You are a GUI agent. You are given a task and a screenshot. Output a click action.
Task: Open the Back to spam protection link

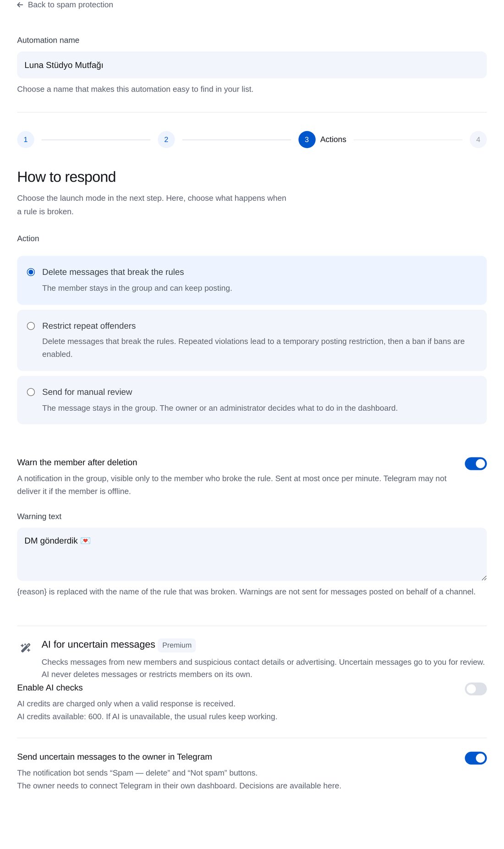71,5
